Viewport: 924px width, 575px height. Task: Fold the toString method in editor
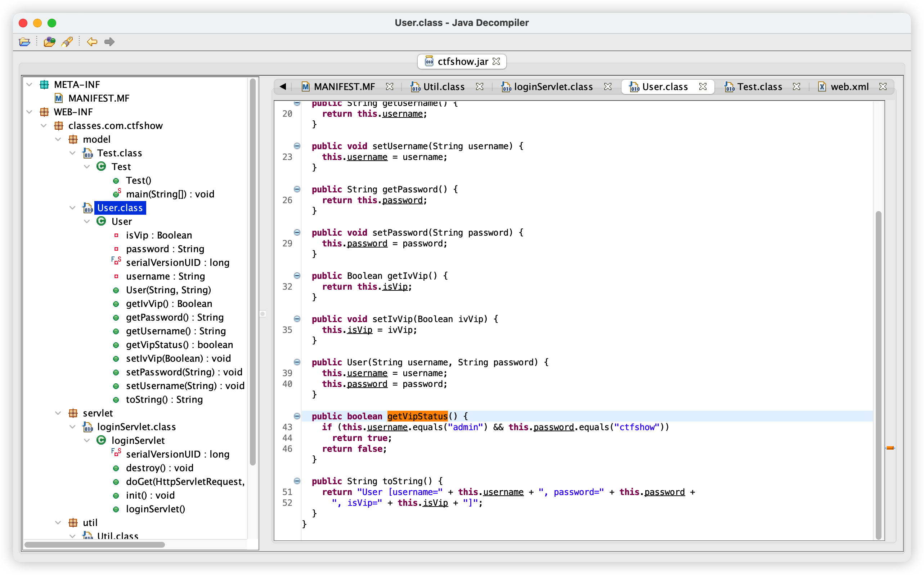click(x=297, y=481)
